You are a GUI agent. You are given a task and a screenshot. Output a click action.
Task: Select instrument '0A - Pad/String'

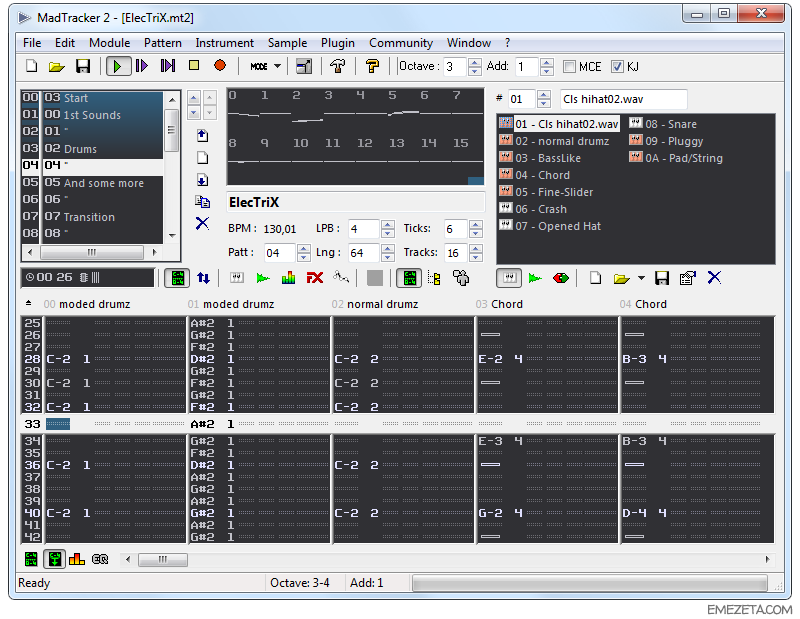click(x=676, y=158)
